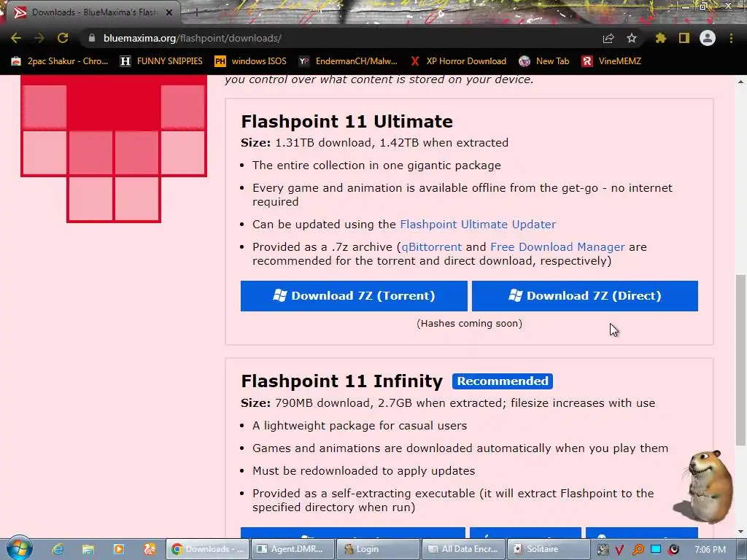Reload the page with the refresh icon
This screenshot has width=747, height=560.
pyautogui.click(x=63, y=38)
